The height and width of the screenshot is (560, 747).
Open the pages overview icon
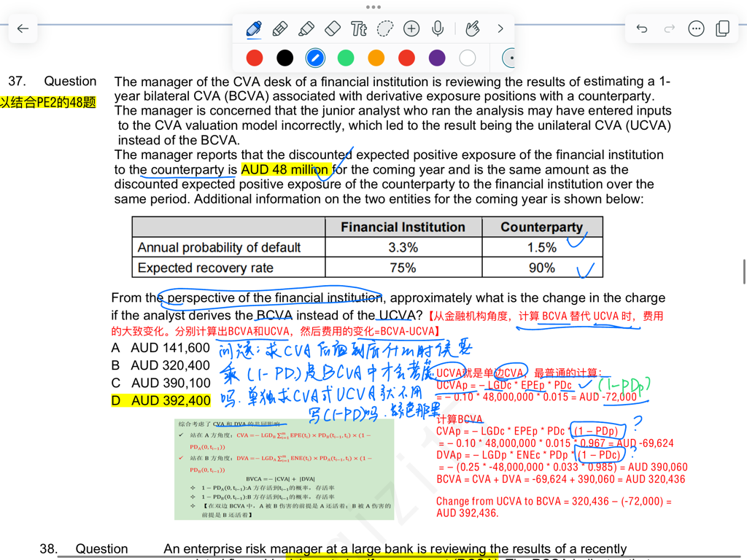click(723, 28)
